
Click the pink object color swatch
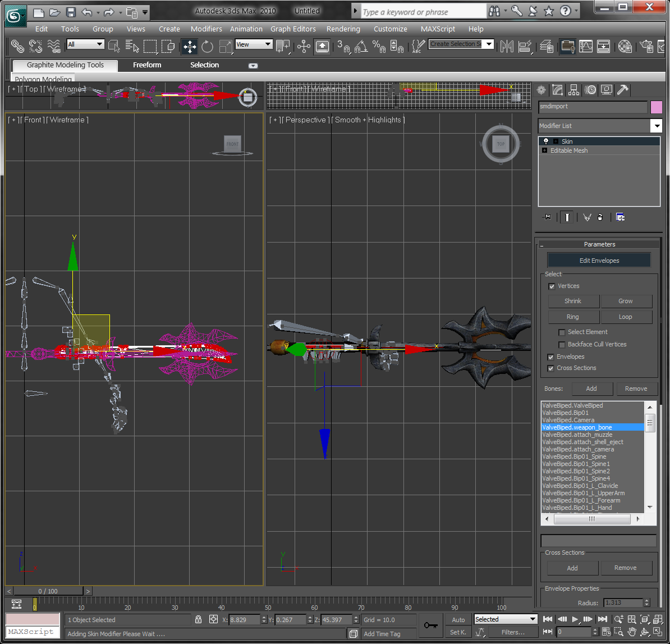click(x=656, y=107)
